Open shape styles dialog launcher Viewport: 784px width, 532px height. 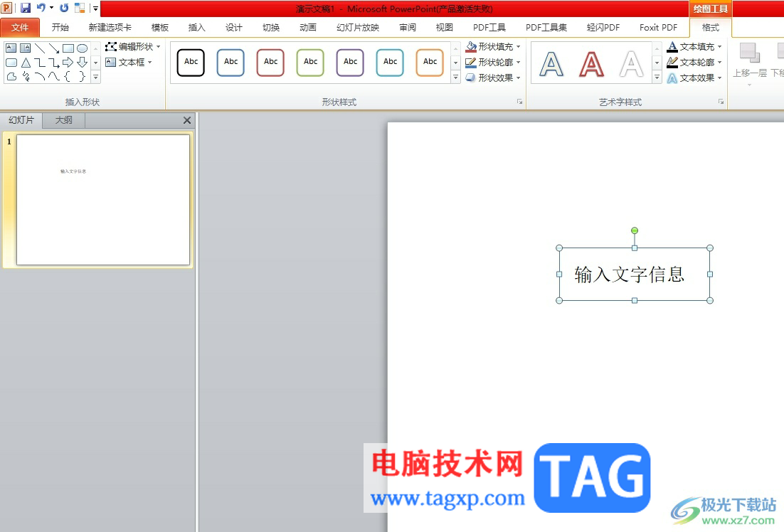pyautogui.click(x=519, y=102)
